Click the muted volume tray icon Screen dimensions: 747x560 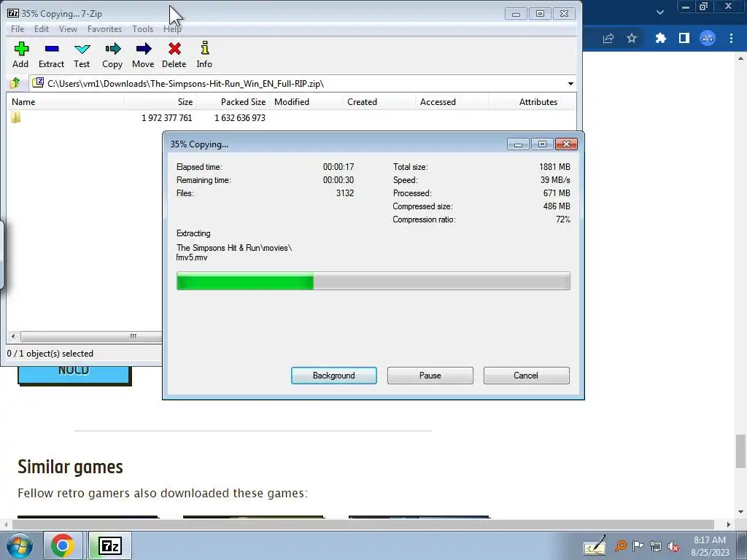click(x=673, y=547)
